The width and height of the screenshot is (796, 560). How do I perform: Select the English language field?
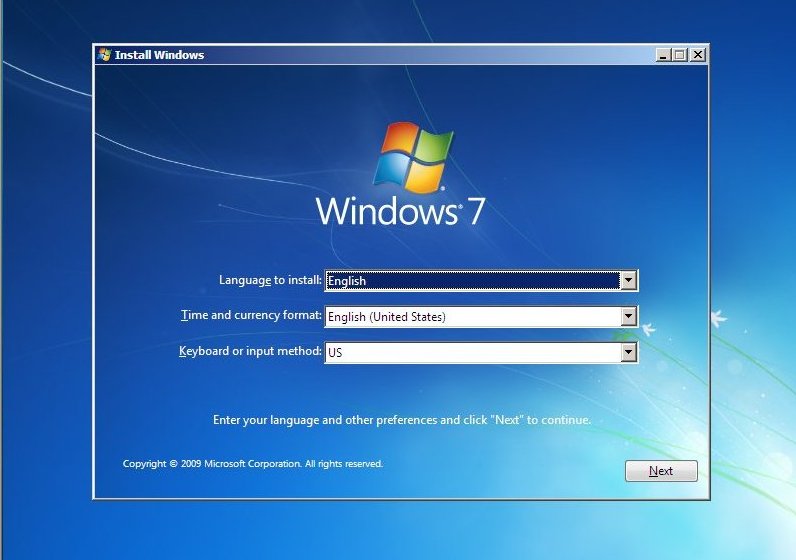472,281
